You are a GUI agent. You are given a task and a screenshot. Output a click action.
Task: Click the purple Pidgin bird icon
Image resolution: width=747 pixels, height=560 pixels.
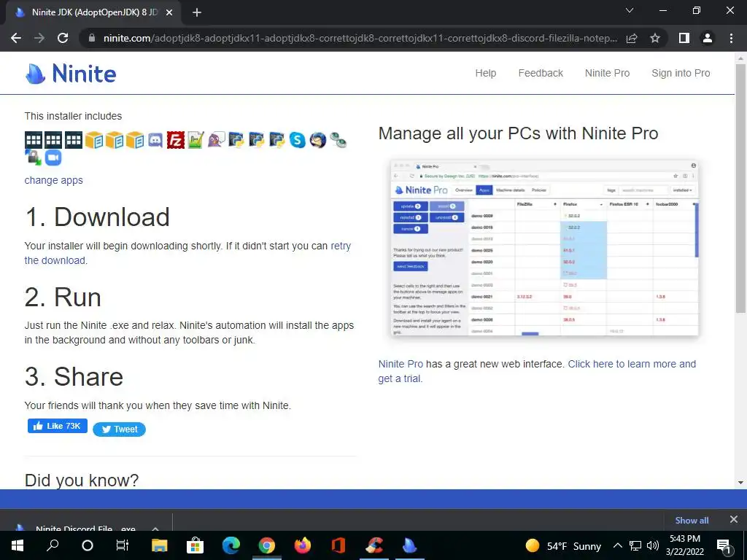[216, 140]
